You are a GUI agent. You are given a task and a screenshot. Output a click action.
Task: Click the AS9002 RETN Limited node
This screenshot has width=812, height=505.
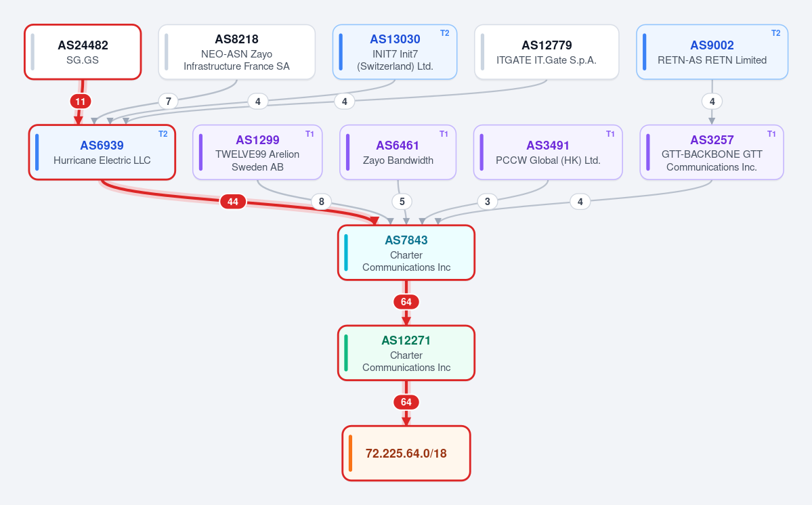[x=712, y=52]
